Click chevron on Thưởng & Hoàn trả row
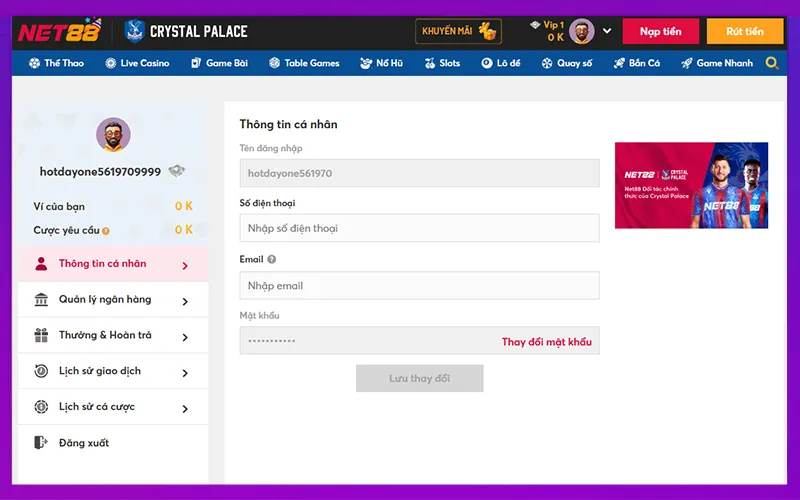Viewport: 800px width, 500px height. pos(185,337)
